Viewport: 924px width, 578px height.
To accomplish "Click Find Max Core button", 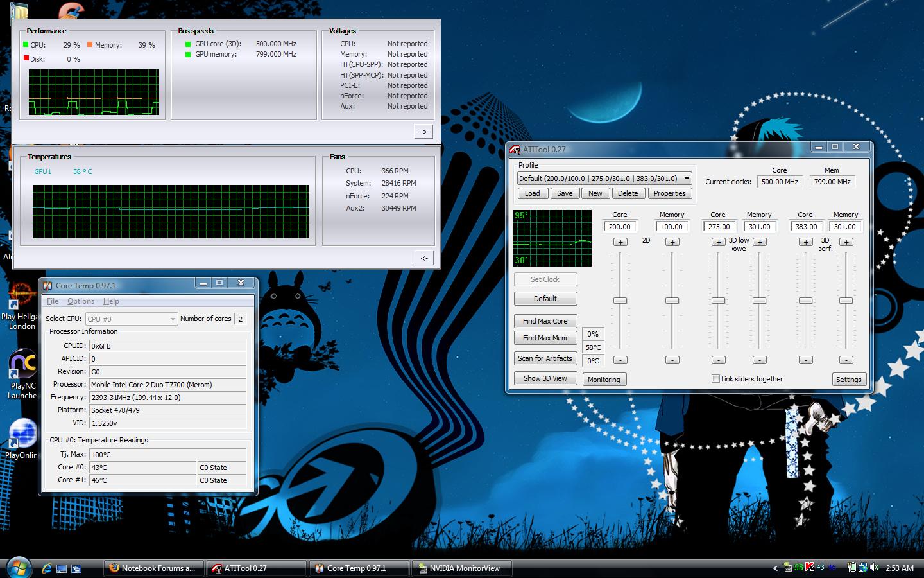I will tap(545, 321).
